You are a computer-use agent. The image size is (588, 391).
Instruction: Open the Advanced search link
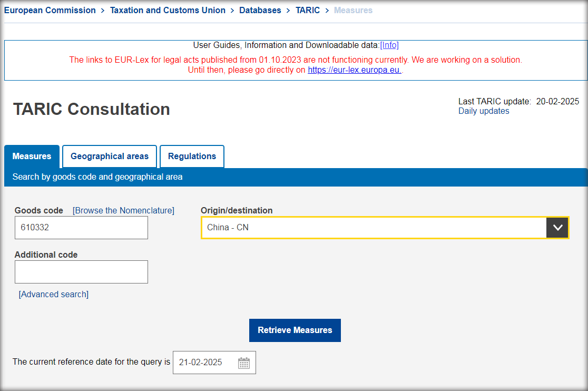(x=54, y=294)
